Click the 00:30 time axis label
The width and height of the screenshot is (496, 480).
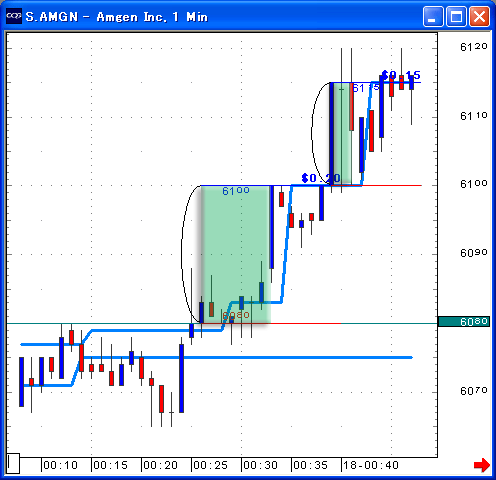260,465
